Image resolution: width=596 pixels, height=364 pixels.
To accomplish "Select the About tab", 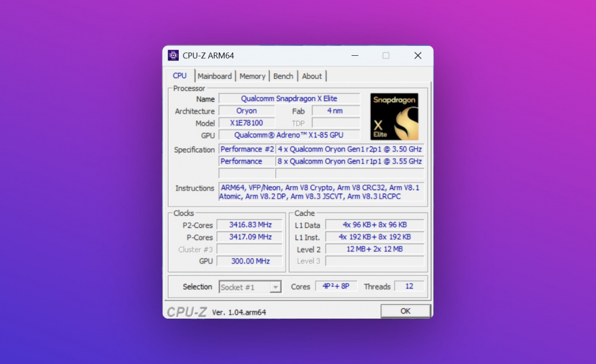I will [x=312, y=76].
